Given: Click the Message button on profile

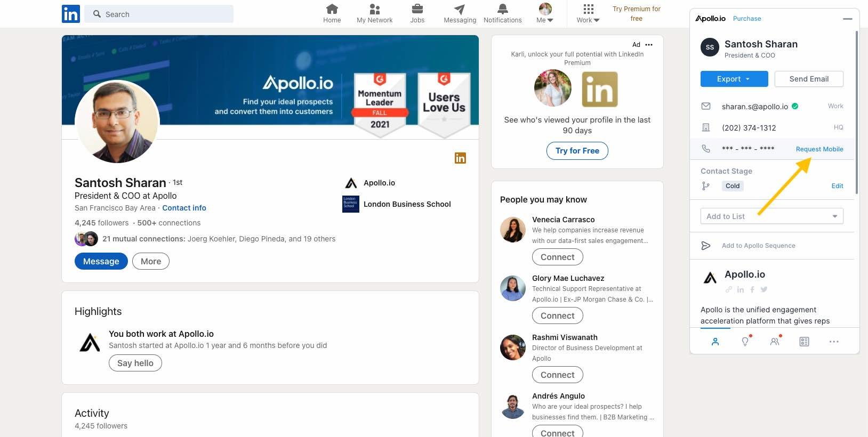Looking at the screenshot, I should tap(101, 261).
